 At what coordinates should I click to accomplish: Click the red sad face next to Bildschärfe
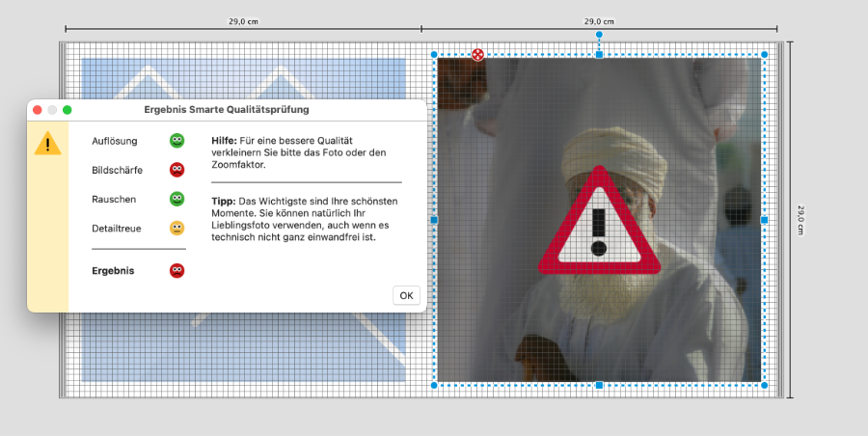(x=176, y=170)
